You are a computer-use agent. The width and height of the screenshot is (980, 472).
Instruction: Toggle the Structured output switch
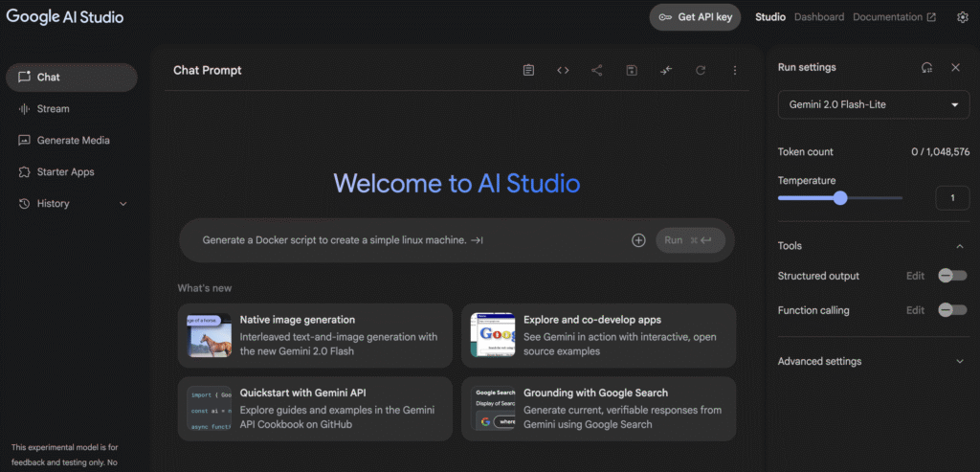pyautogui.click(x=952, y=276)
